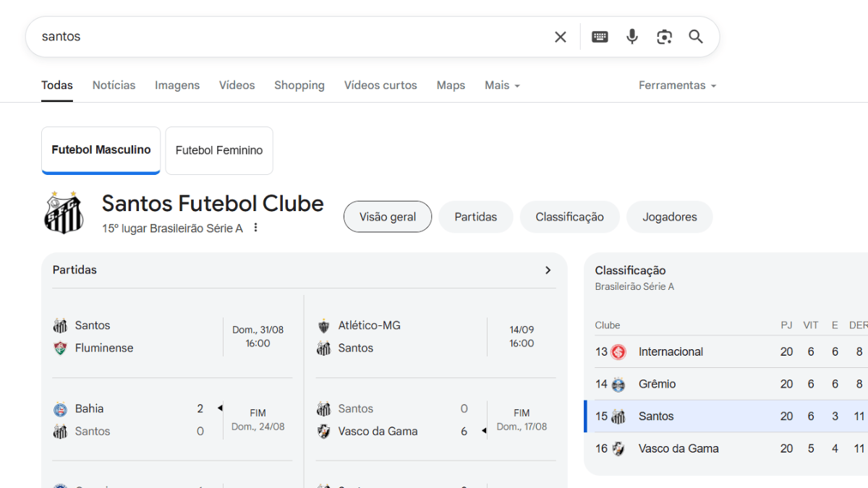Expand Partidas with the arrow chevron
Image resolution: width=868 pixels, height=488 pixels.
pos(548,270)
